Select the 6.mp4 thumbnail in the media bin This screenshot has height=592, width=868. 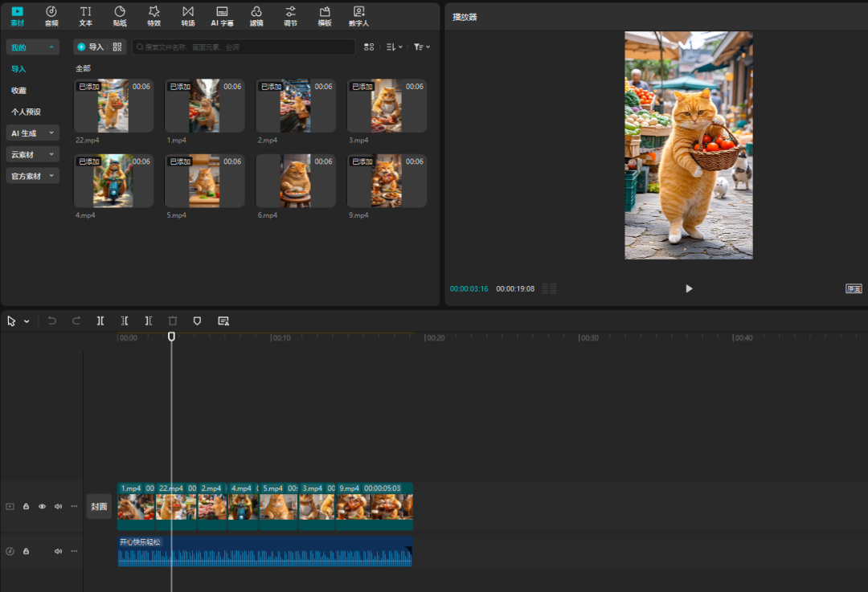pyautogui.click(x=296, y=181)
